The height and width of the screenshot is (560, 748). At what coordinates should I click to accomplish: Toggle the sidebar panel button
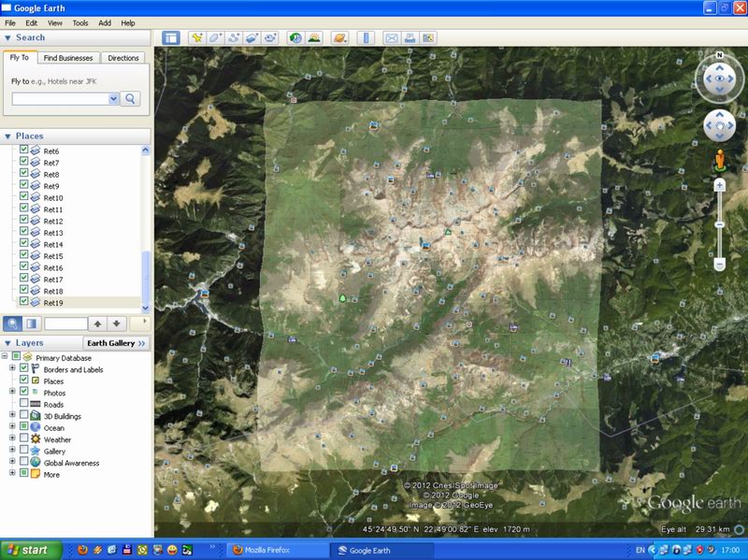pyautogui.click(x=171, y=37)
